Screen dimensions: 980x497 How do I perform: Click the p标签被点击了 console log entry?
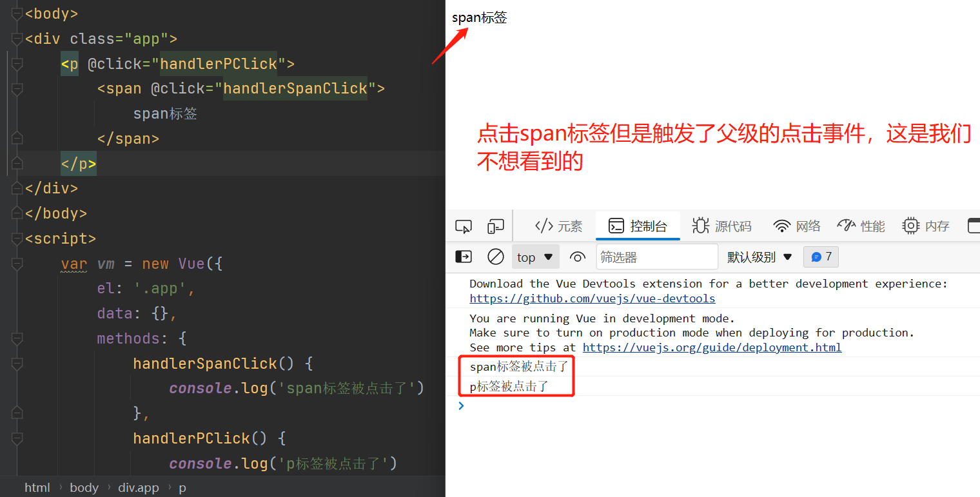coord(509,387)
